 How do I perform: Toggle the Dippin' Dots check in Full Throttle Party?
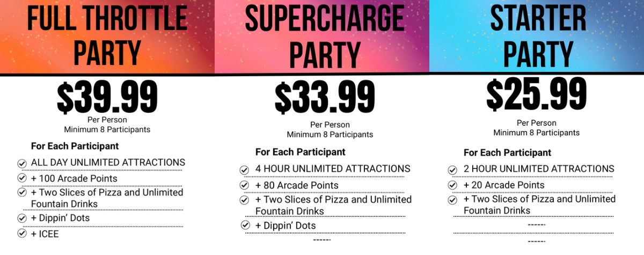click(22, 218)
